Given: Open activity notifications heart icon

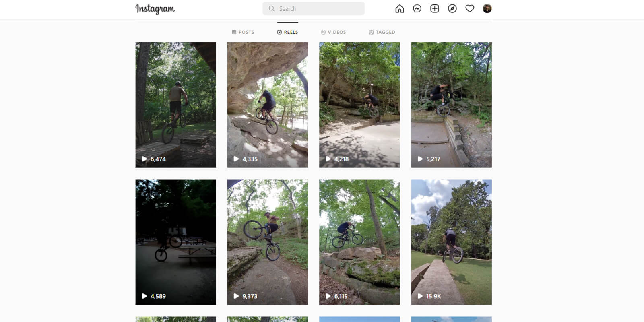Looking at the screenshot, I should (x=470, y=9).
